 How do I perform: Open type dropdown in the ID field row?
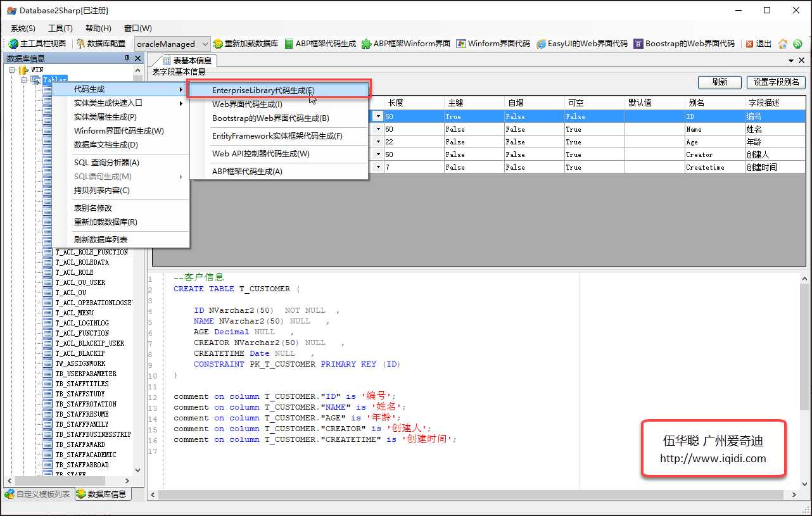[378, 116]
